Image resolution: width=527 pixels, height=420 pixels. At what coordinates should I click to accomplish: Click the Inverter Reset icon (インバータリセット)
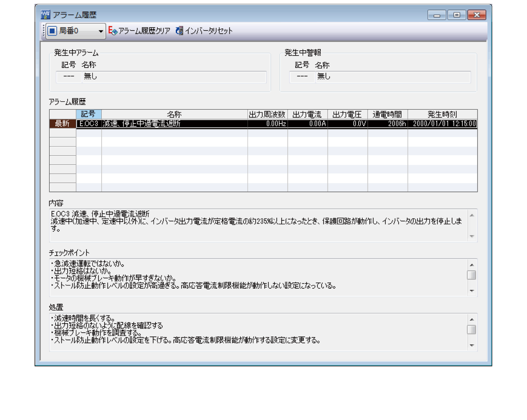[180, 31]
